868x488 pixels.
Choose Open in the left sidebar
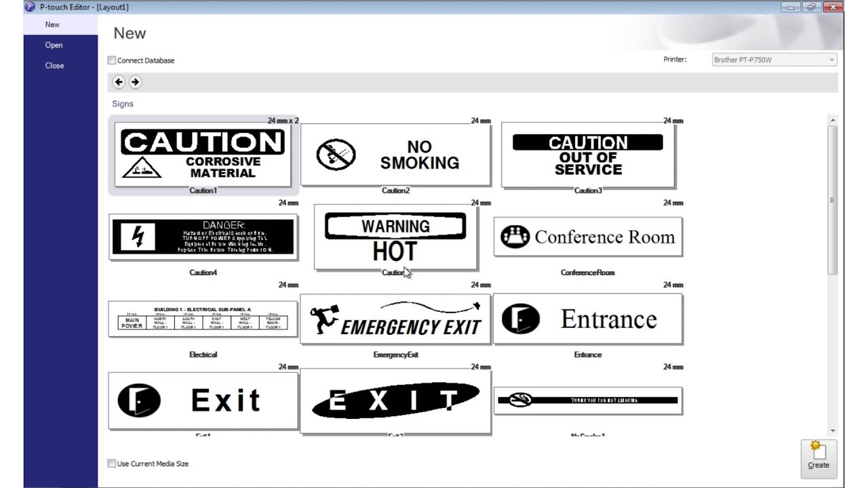pyautogui.click(x=54, y=45)
